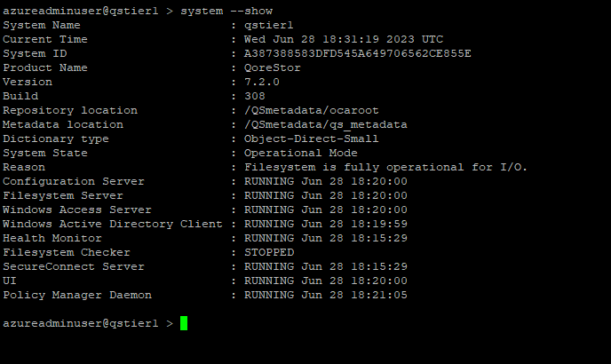Click the 'Operational Mode' system state value
The width and height of the screenshot is (611, 364).
tap(301, 153)
